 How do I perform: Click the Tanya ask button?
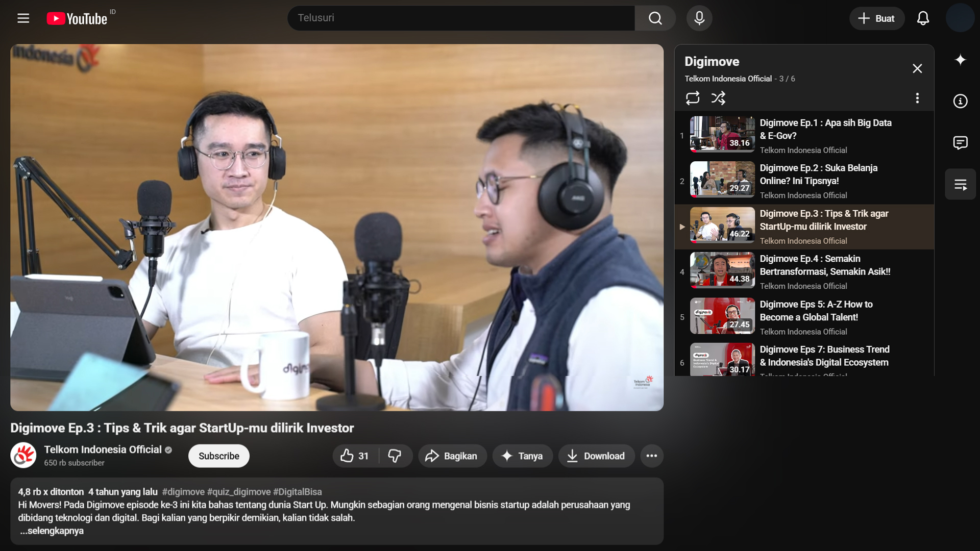(522, 456)
